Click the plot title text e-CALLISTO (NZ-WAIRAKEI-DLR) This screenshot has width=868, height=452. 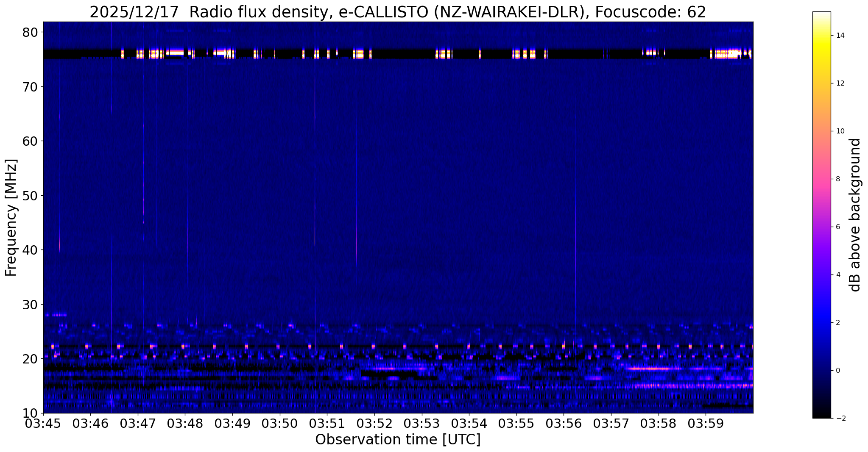(x=464, y=13)
